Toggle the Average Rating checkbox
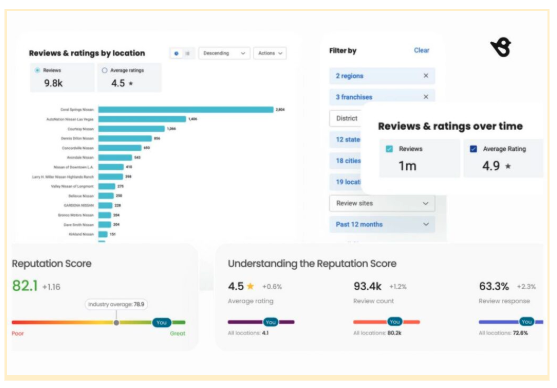This screenshot has height=388, width=557. 473,149
